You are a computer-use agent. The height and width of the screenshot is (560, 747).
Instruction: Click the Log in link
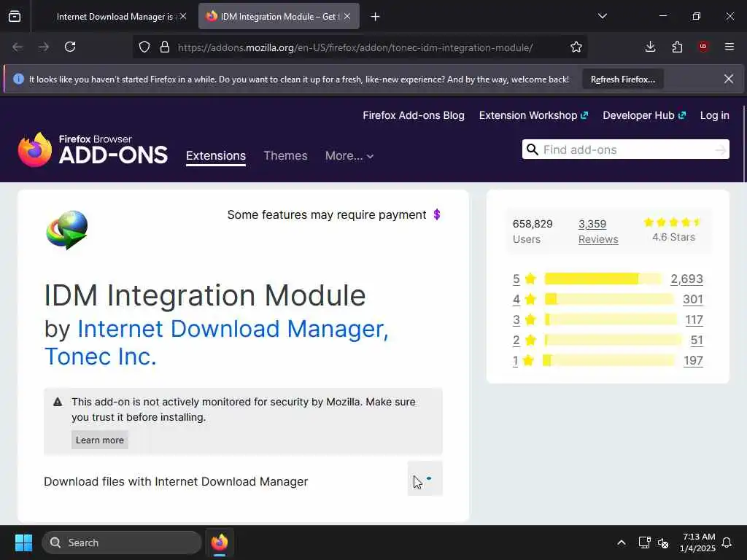(x=715, y=115)
